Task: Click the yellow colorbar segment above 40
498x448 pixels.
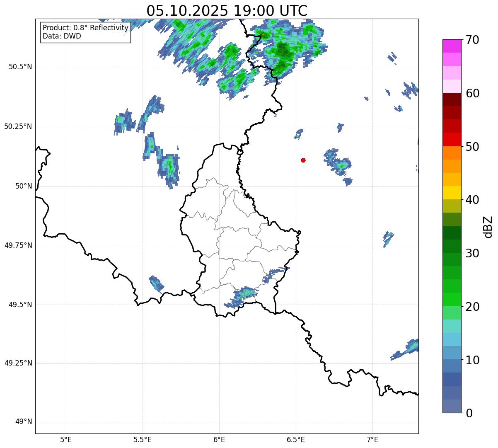Action: [452, 193]
